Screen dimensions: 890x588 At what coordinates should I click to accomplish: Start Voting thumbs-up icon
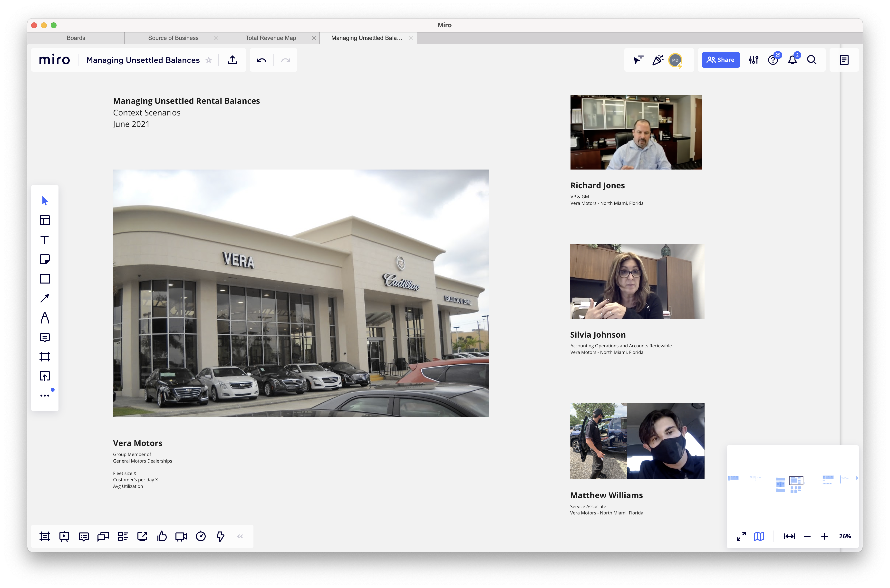tap(162, 536)
